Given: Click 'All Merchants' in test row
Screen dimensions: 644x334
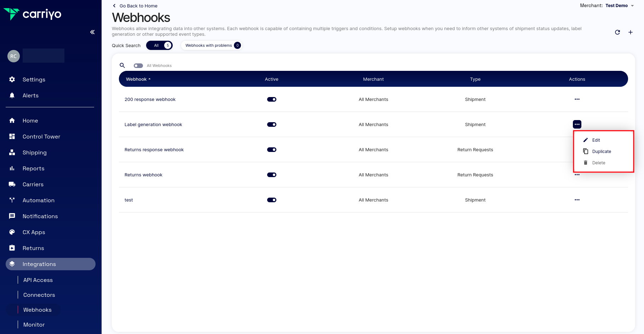Looking at the screenshot, I should coord(373,200).
